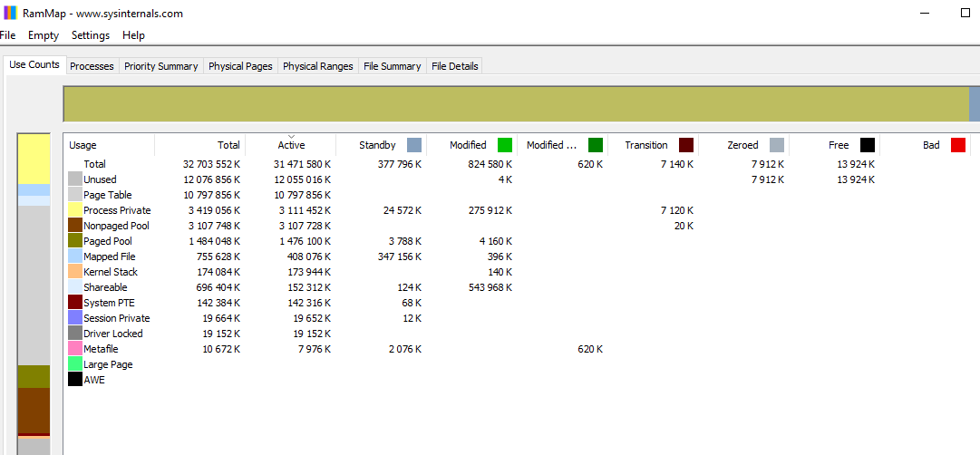The width and height of the screenshot is (980, 455).
Task: Sort by the Standby column header
Action: [x=377, y=145]
